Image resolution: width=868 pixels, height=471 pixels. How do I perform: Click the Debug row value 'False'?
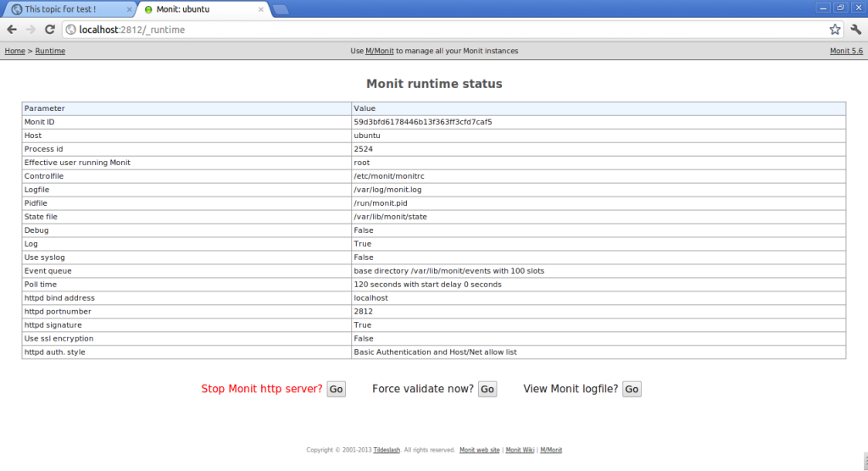(x=364, y=230)
